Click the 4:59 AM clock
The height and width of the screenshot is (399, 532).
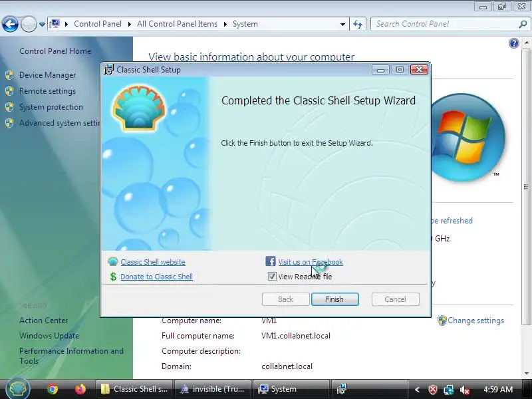[x=497, y=389]
